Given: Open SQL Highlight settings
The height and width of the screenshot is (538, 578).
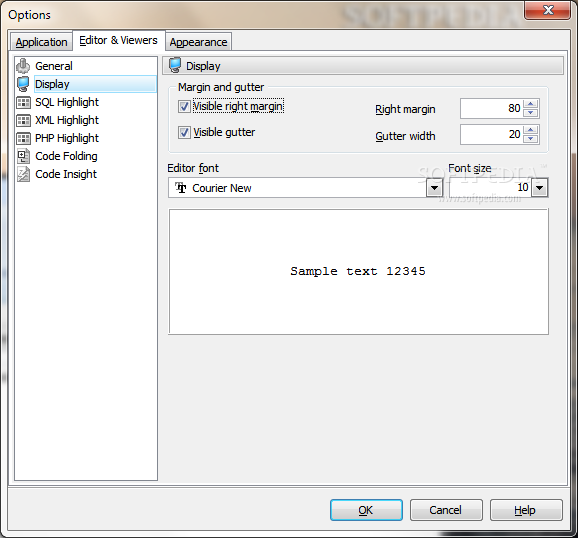Looking at the screenshot, I should (x=67, y=102).
